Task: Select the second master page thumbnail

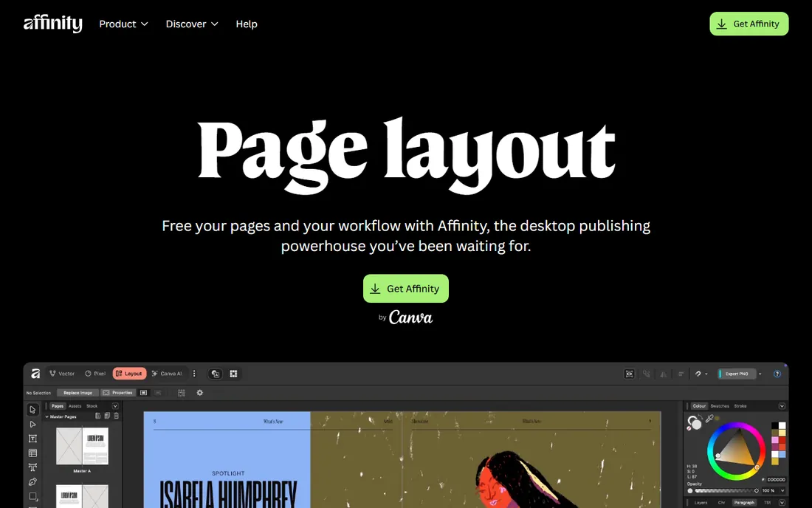Action: coord(83,496)
